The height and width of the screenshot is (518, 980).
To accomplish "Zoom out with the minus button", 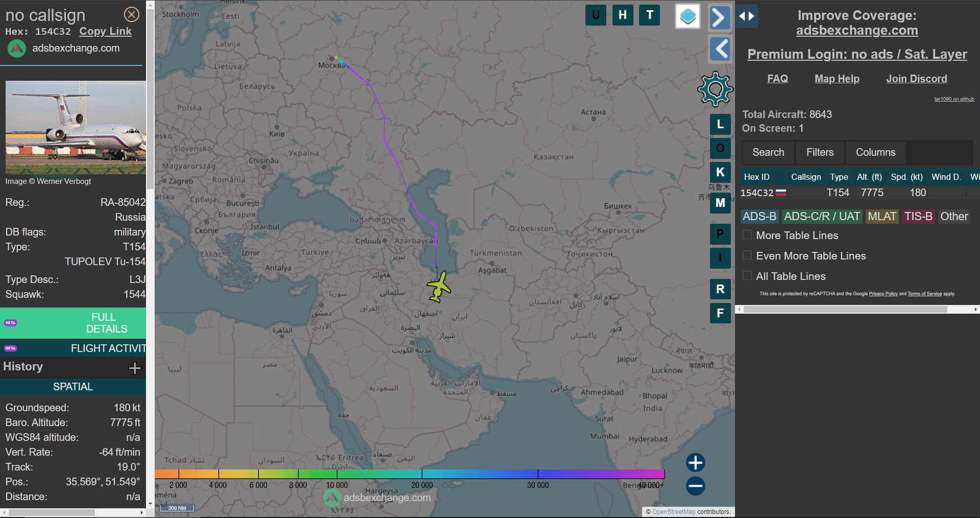I will [x=695, y=485].
